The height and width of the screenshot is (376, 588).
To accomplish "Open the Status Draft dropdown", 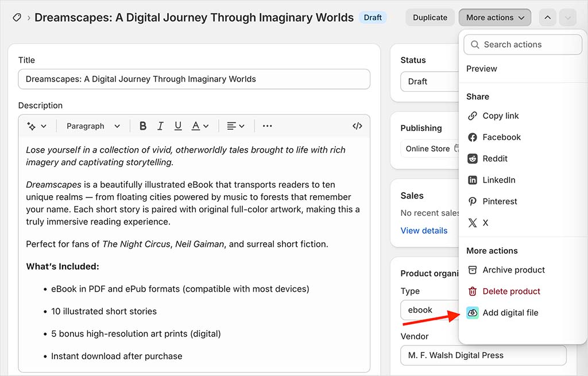I will click(x=430, y=82).
